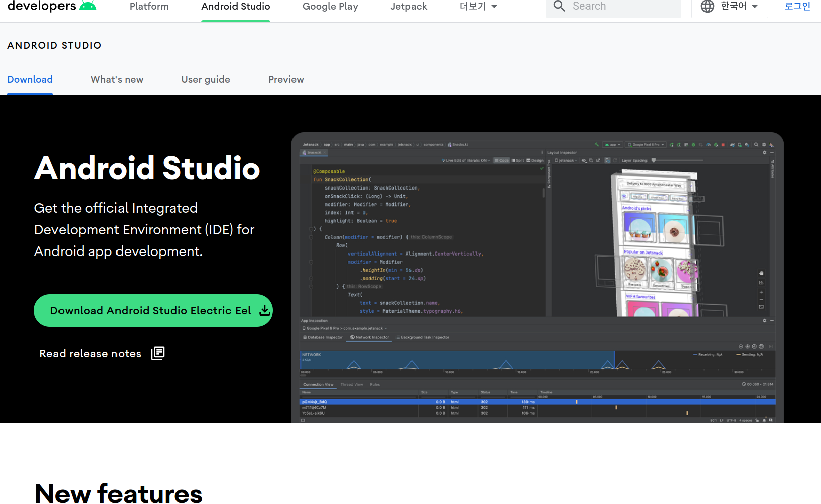Click Download Android Studio Electric Eel button
Screen dimensions: 821x504
tap(153, 310)
